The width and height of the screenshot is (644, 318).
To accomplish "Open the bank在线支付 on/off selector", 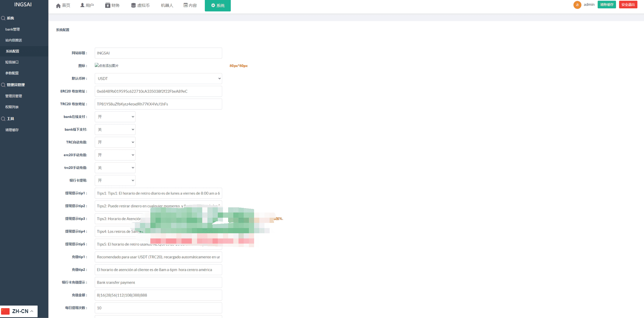I will [115, 117].
